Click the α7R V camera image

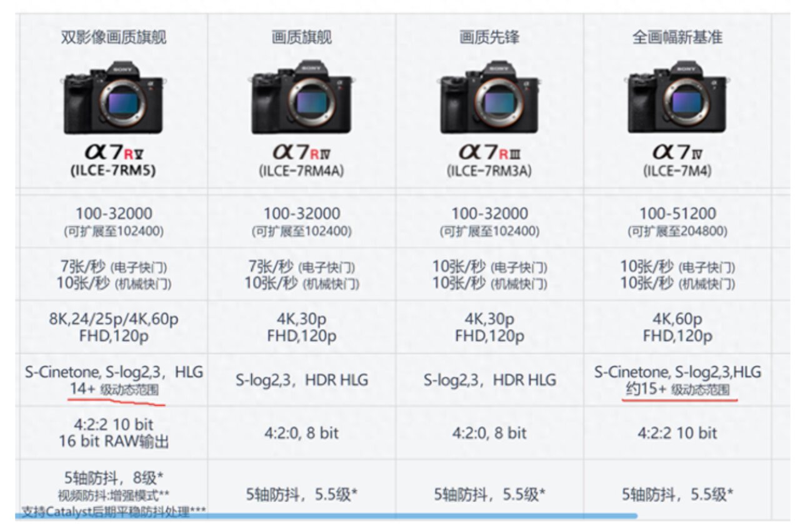coord(113,97)
